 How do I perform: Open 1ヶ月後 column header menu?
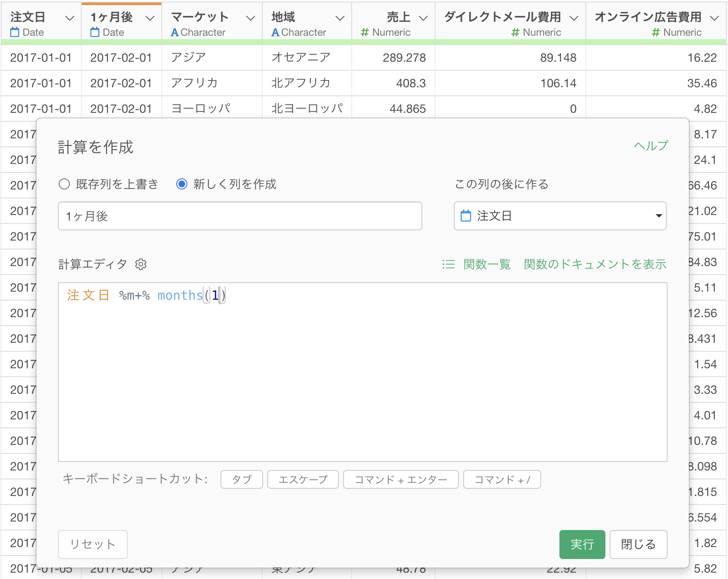point(150,18)
